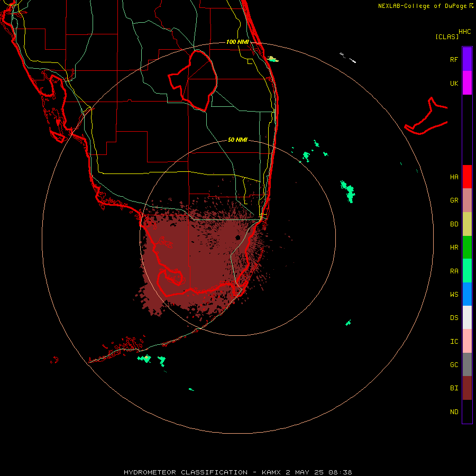Click the ND legend label

tap(454, 412)
